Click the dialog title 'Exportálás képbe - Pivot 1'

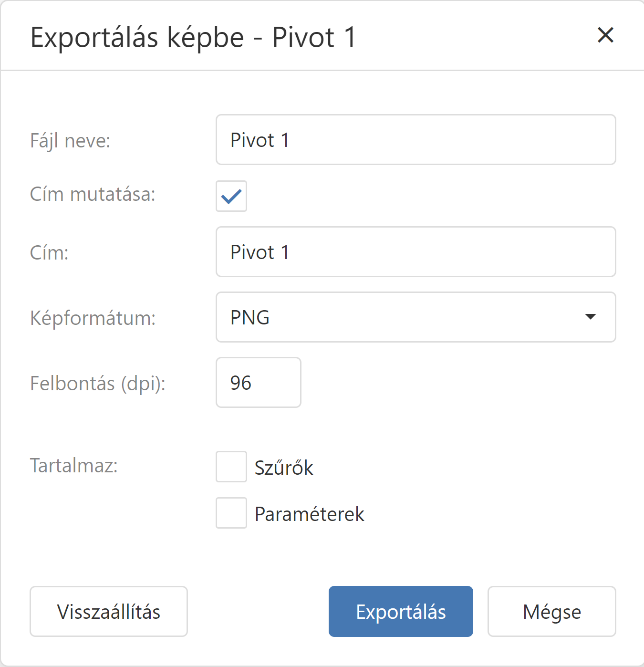click(193, 37)
